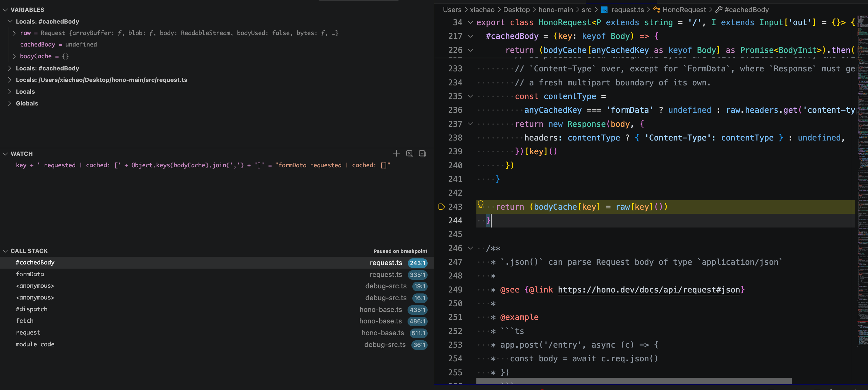Open the lightbulb code action on line 243

(x=481, y=204)
